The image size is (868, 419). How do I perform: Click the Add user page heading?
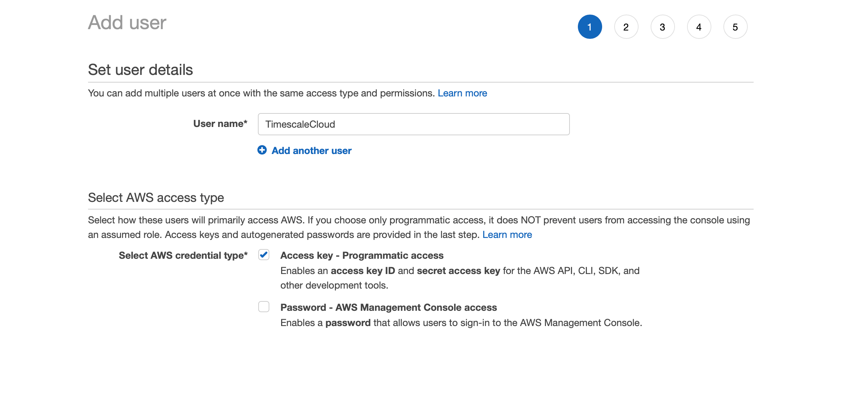click(x=127, y=23)
